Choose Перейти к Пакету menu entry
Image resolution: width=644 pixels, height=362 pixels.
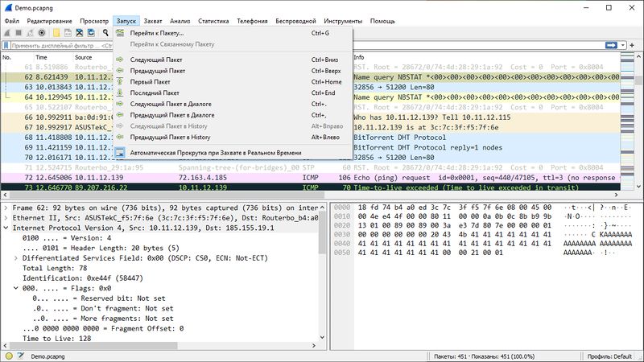pos(233,33)
